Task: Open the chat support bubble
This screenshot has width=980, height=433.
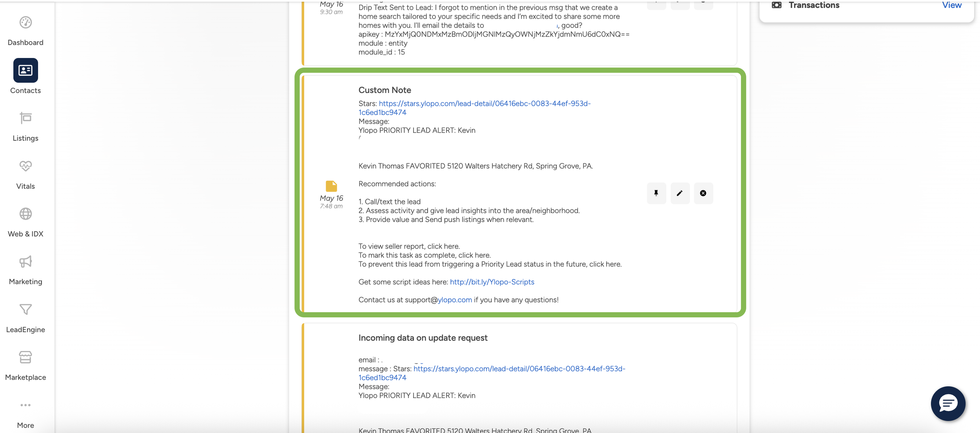Action: (948, 404)
